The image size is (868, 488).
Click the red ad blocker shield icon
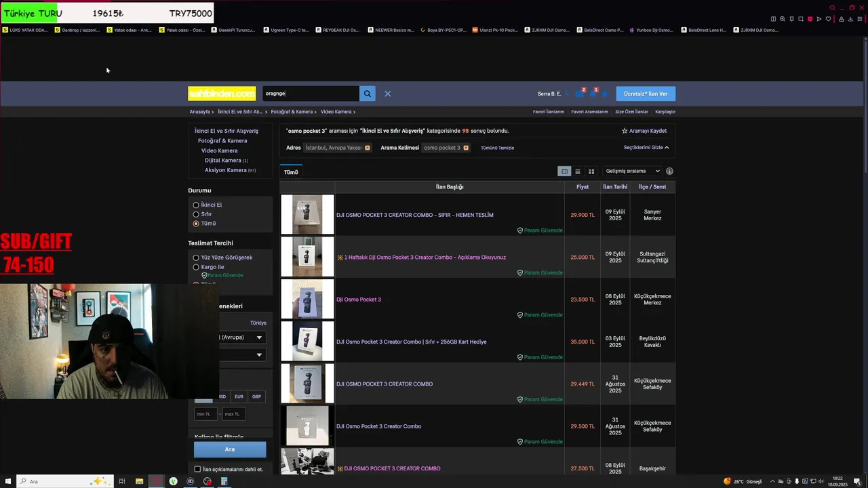click(810, 19)
